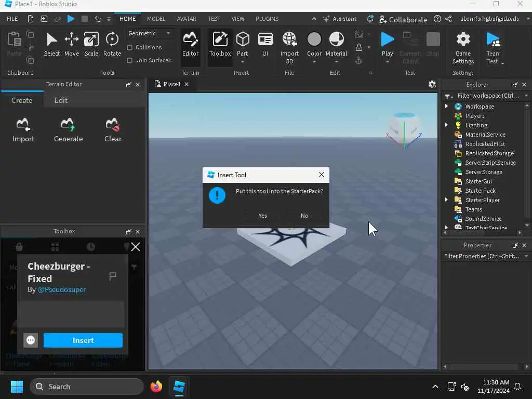Switch to the TEST ribbon tab
Image resolution: width=532 pixels, height=399 pixels.
214,19
